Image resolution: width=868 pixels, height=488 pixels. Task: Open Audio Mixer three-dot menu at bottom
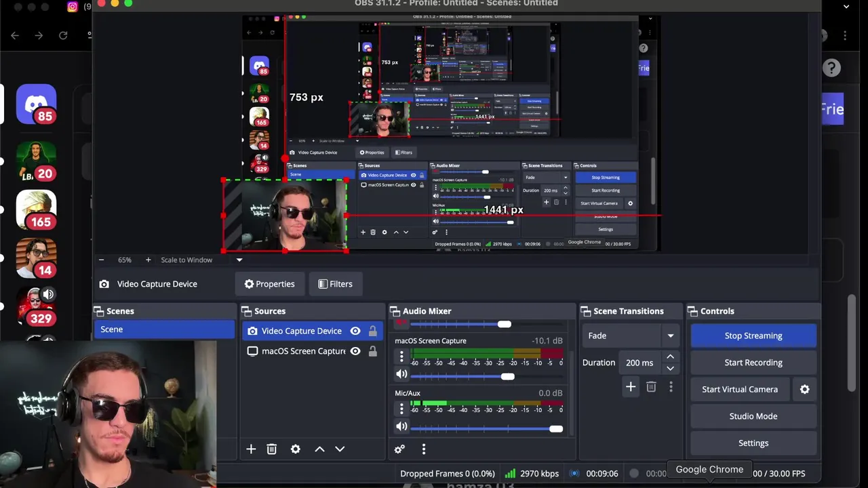click(x=424, y=449)
